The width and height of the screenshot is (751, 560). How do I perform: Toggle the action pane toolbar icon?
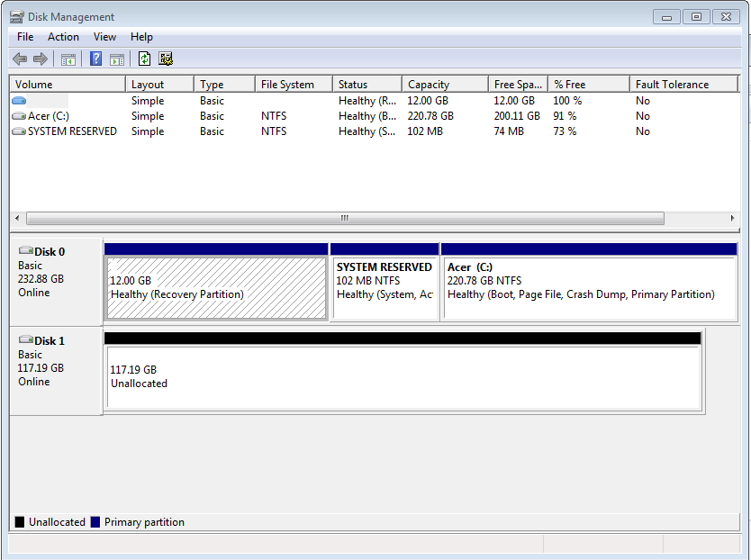[x=117, y=59]
